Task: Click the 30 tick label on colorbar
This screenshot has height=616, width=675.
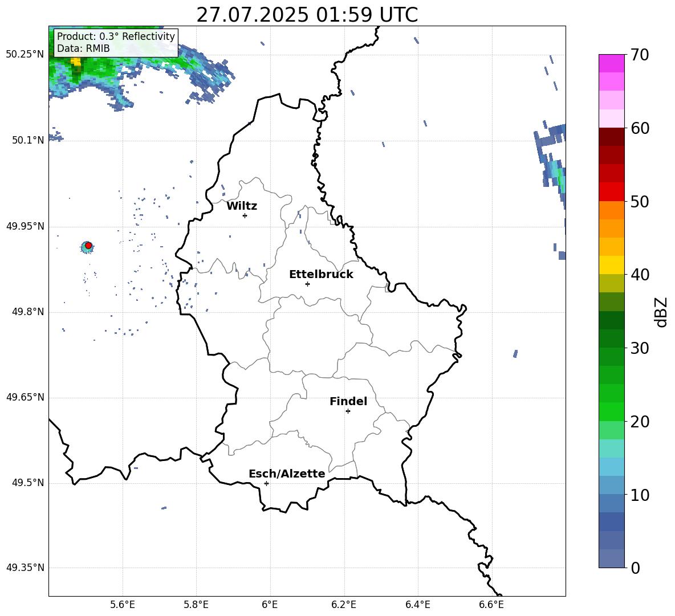Action: click(640, 348)
